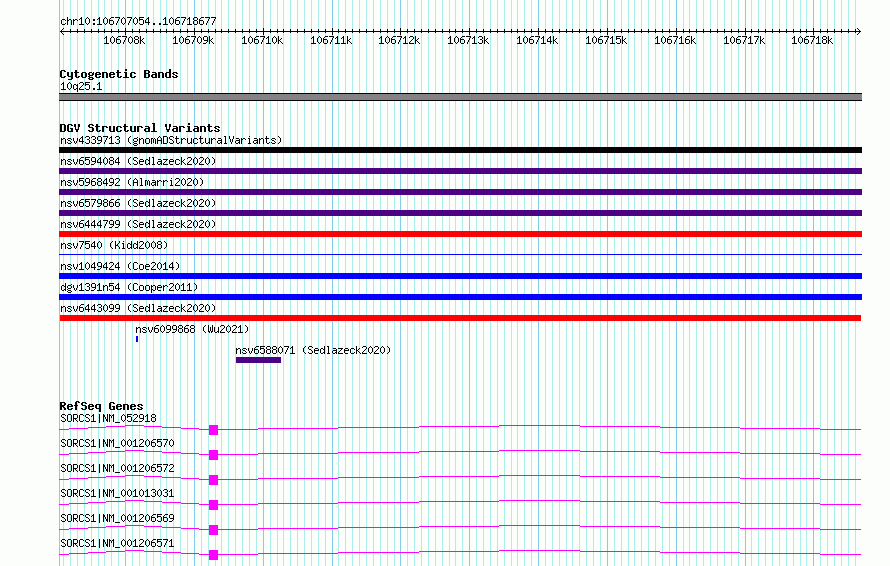Viewport: 890px width, 566px height.
Task: Click the 106710k ruler tick label
Action: [x=262, y=40]
